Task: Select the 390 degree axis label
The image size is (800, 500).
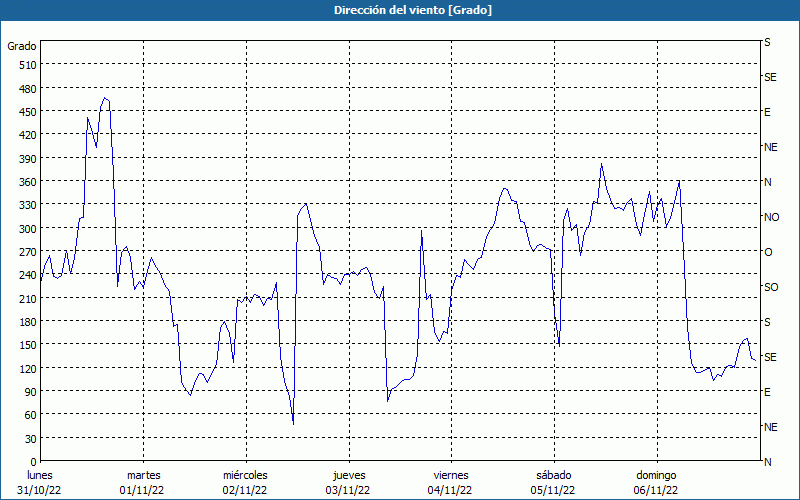Action: 28,158
